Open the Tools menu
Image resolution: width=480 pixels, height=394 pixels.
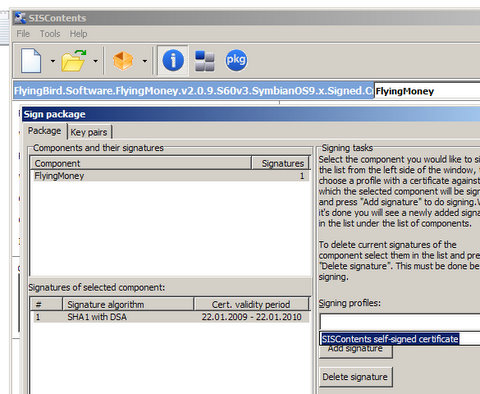(x=50, y=34)
